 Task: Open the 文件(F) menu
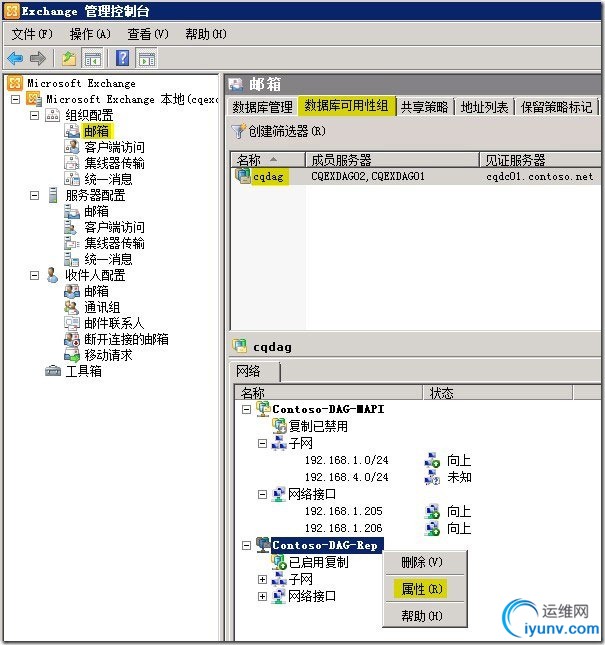click(x=32, y=34)
